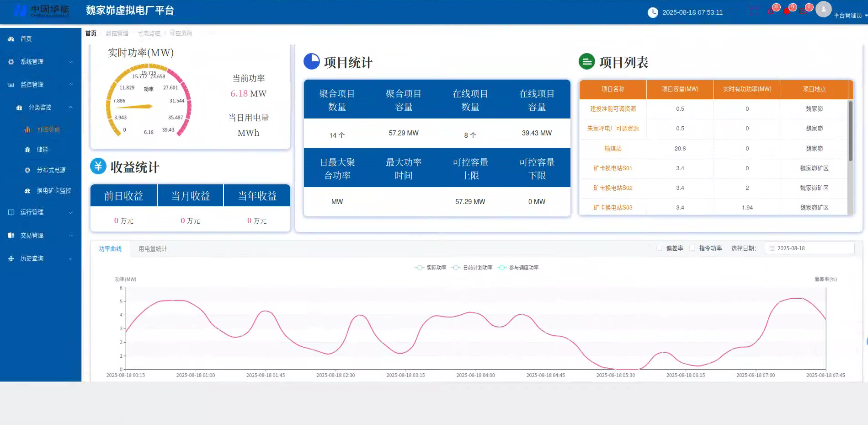Screen dimensions: 868x425
Task: Enable the 偏差率 checkbox above the chart
Action: (x=660, y=247)
